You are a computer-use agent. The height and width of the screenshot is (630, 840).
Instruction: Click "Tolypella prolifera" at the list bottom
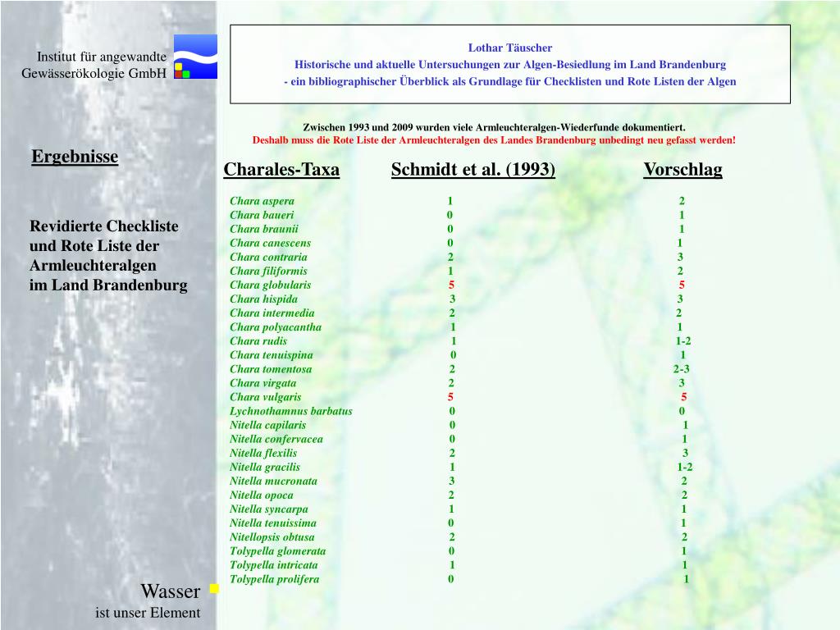[275, 579]
